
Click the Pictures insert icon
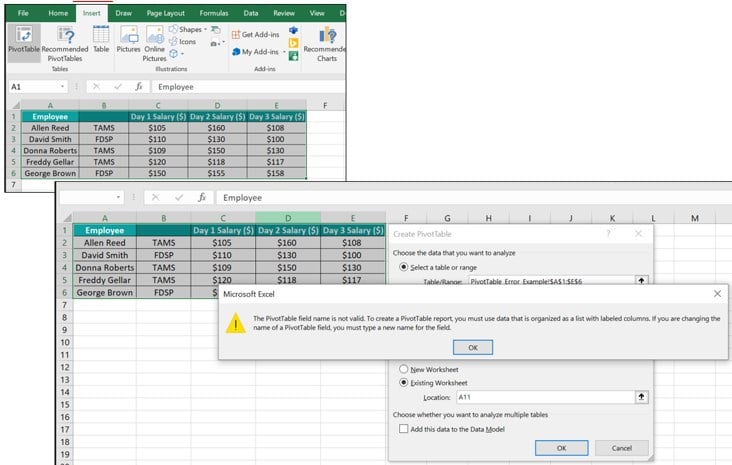coord(128,39)
